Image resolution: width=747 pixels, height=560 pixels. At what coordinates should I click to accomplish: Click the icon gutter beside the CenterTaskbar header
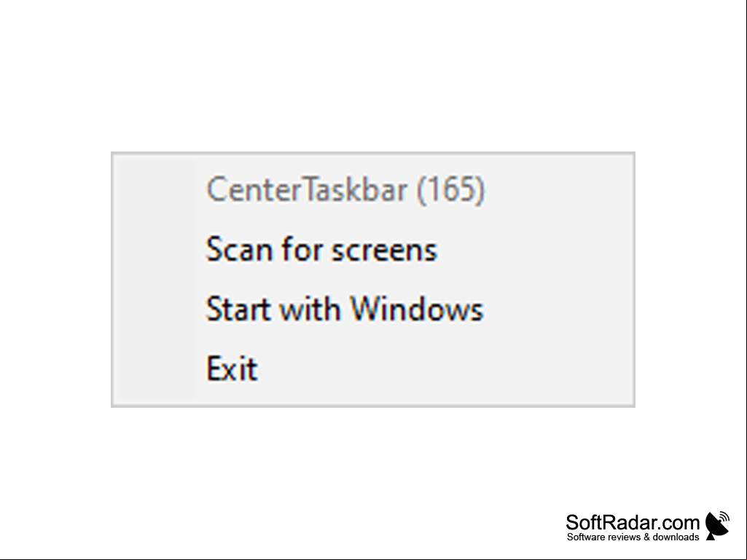155,189
